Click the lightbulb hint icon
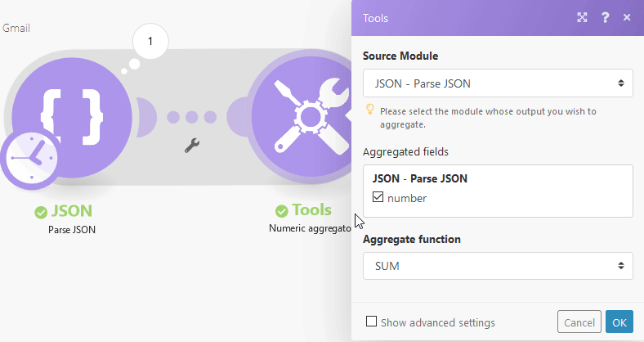This screenshot has width=644, height=342. (x=370, y=109)
